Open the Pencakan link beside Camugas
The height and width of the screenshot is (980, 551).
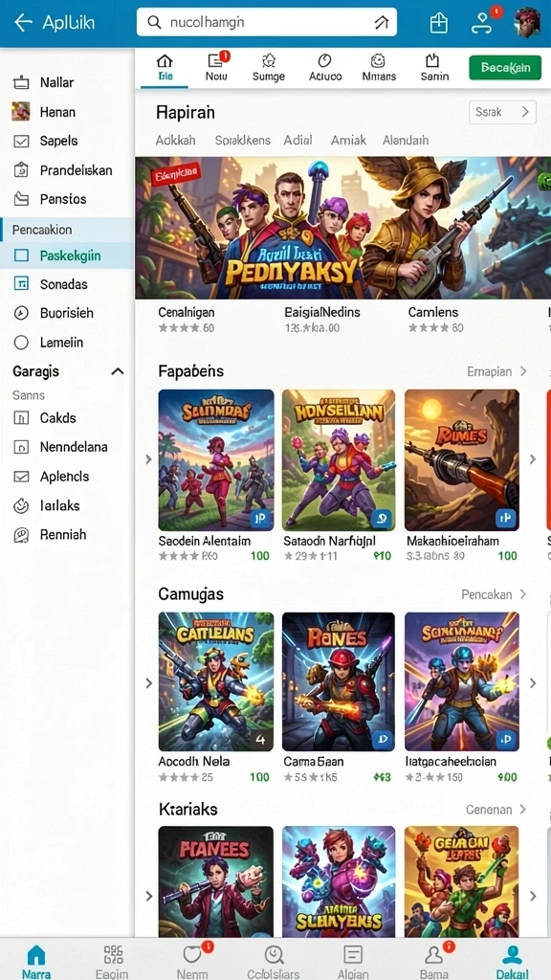[494, 594]
